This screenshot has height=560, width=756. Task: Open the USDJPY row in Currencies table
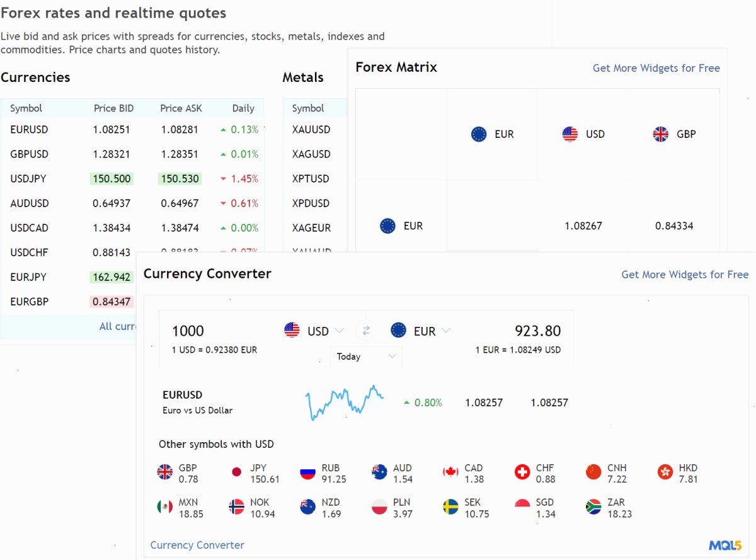click(x=132, y=179)
